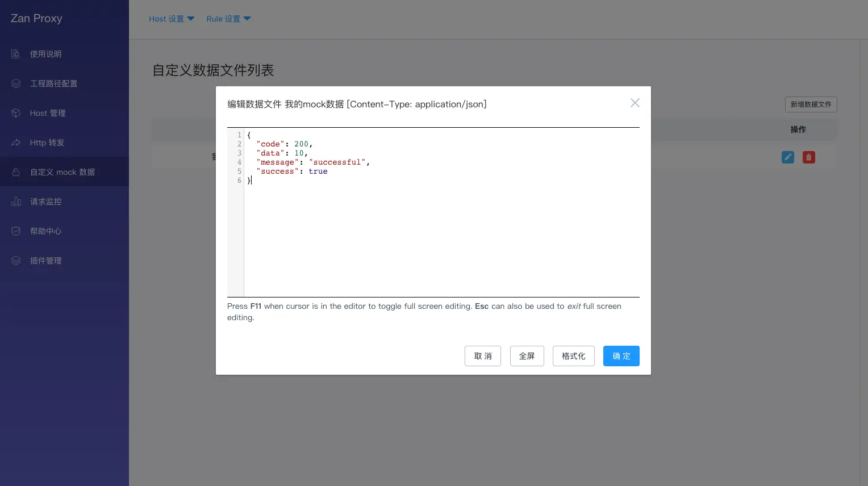The height and width of the screenshot is (486, 868).
Task: Select the 插件管理 stack icon
Action: click(16, 261)
